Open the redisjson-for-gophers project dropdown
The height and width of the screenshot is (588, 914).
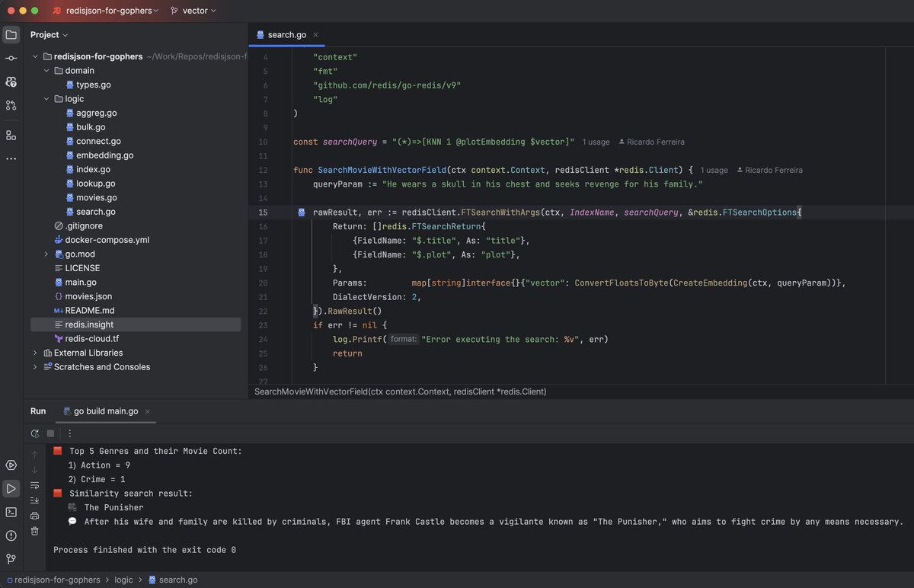pyautogui.click(x=106, y=11)
